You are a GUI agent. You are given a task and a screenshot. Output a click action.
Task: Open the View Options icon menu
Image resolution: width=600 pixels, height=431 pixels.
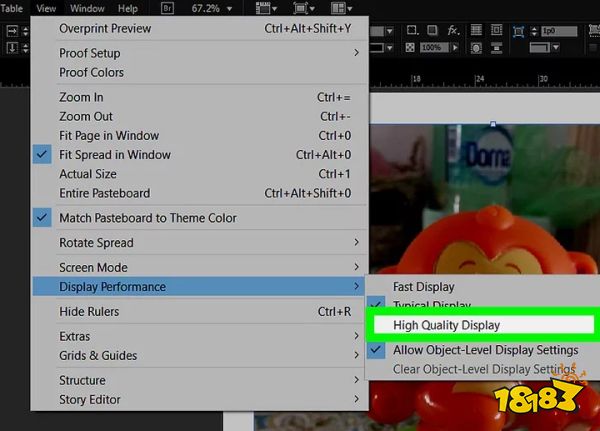pos(266,8)
